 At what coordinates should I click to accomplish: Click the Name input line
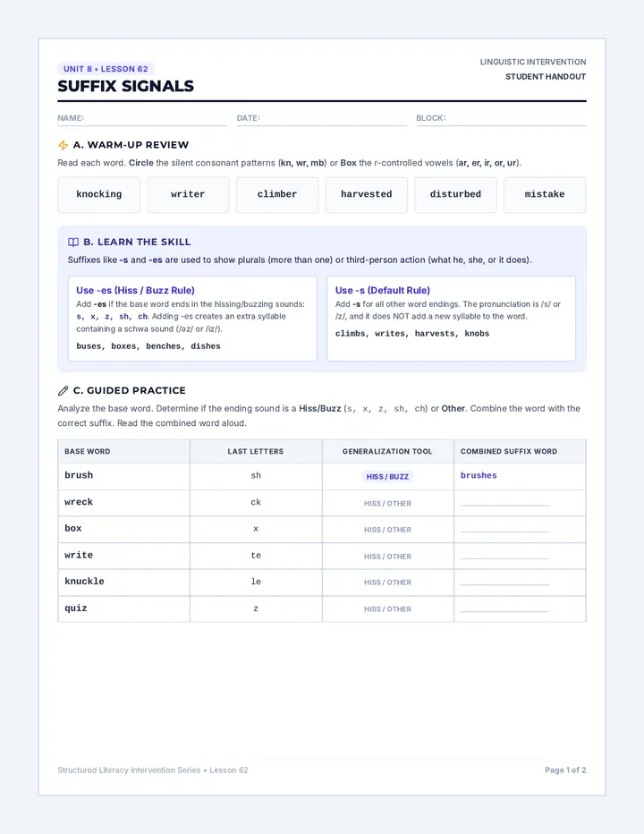click(142, 119)
